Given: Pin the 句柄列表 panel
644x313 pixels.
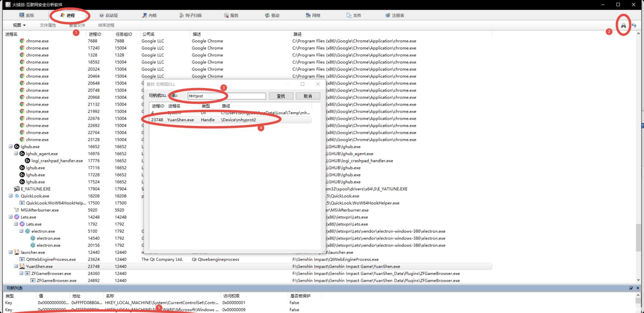Looking at the screenshot, I should 631,288.
